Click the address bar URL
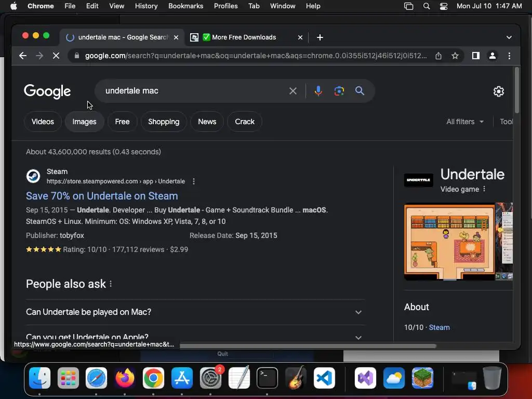The image size is (532, 399). 256,56
